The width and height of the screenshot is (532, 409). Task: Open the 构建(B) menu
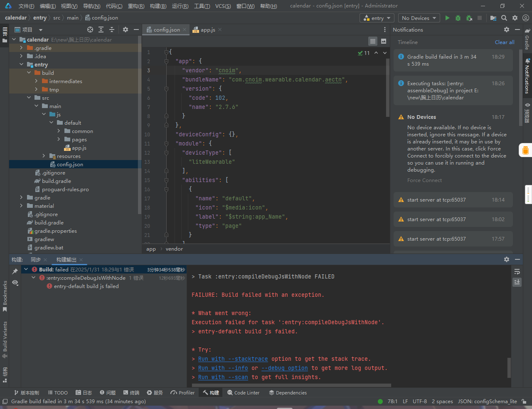pos(158,6)
